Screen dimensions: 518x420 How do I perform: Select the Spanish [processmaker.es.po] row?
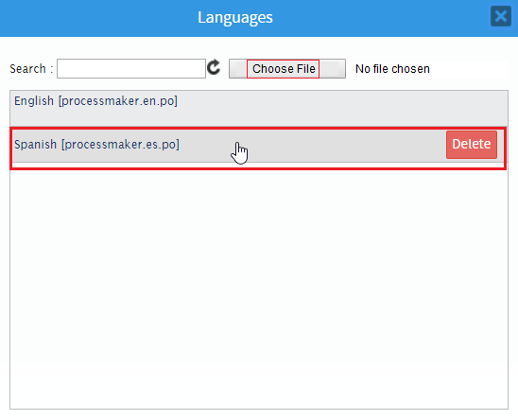coord(259,146)
